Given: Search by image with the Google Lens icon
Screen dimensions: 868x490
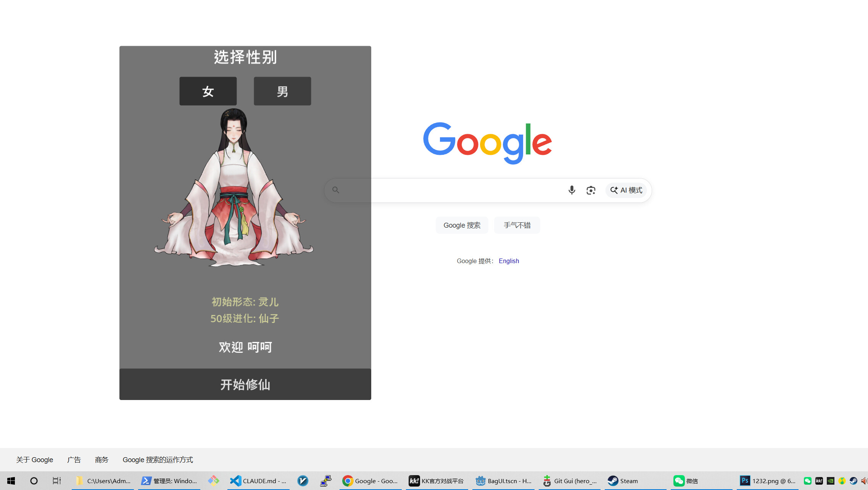Looking at the screenshot, I should coord(591,190).
